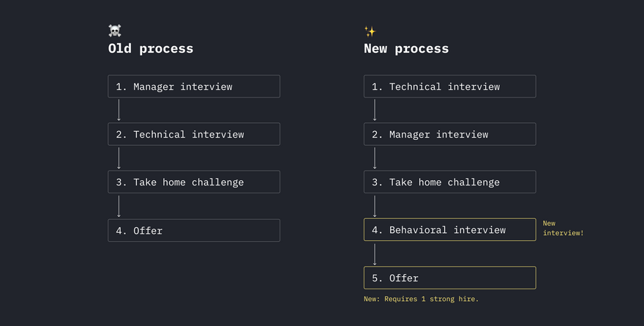Click arrow below new Take home challenge
This screenshot has width=644, height=326.
pos(375,207)
